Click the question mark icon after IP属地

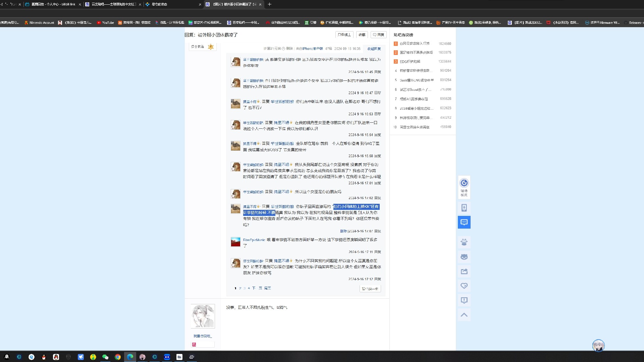(x=283, y=49)
